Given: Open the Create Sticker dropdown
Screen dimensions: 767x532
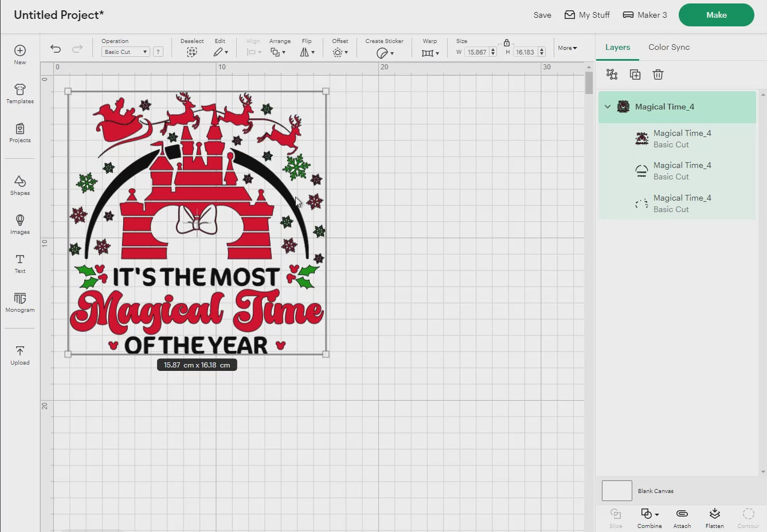Looking at the screenshot, I should tap(385, 53).
